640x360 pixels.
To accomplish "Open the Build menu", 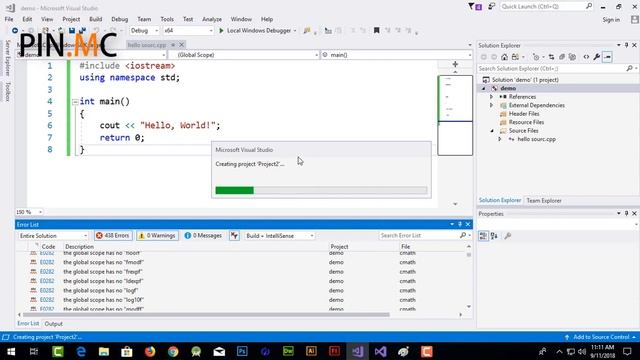I will click(96, 19).
